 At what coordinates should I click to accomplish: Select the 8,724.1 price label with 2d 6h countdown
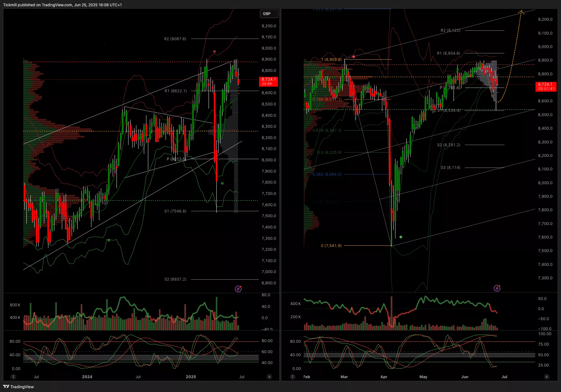(x=269, y=82)
